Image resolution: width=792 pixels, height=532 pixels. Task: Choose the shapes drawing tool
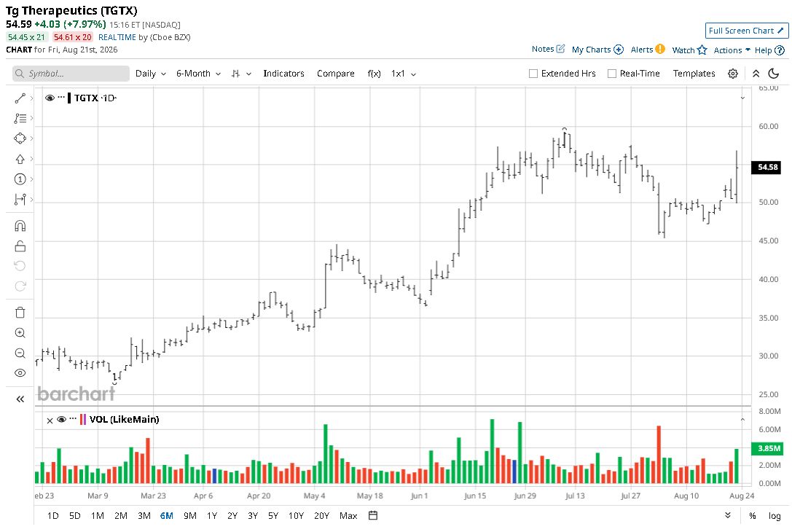tap(20, 138)
